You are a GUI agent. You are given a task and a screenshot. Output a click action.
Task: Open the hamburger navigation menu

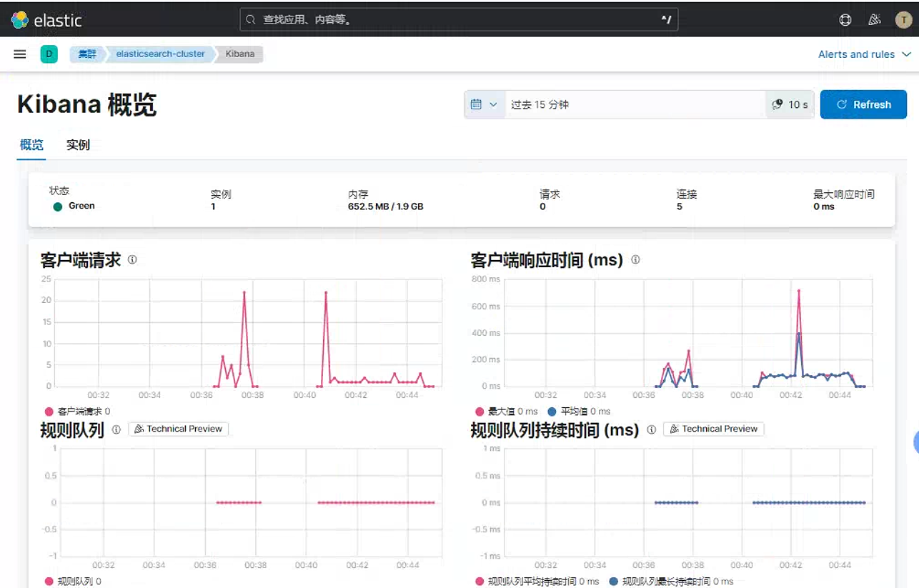point(20,54)
